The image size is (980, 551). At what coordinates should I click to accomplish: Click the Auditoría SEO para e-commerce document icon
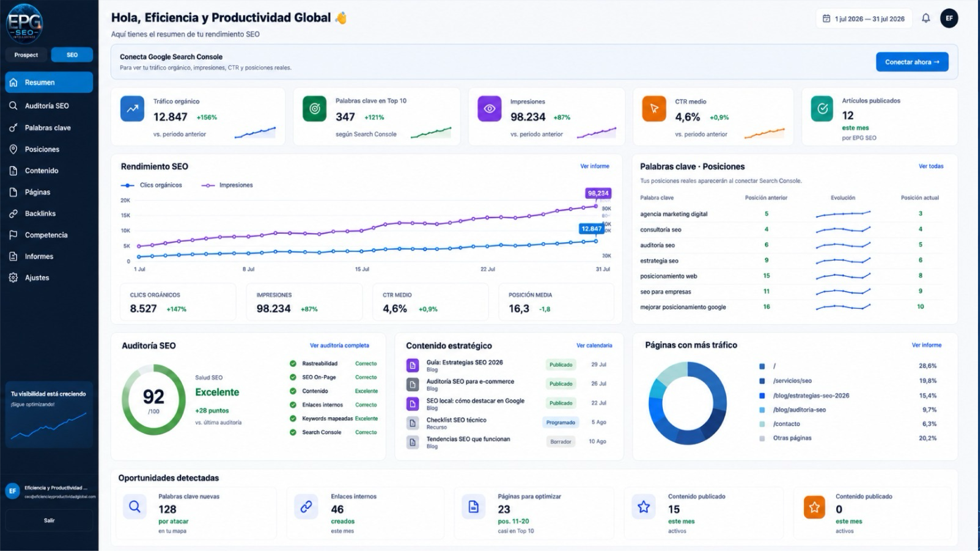(x=412, y=384)
